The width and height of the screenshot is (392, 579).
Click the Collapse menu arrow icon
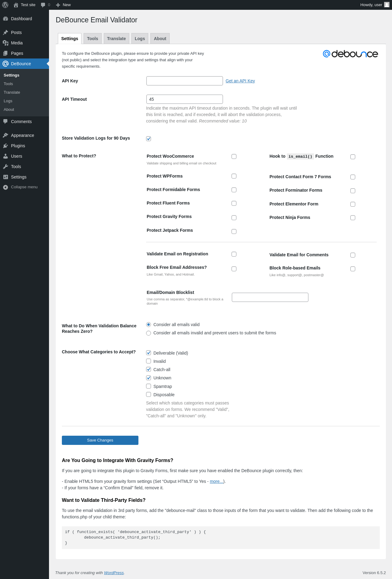pos(6,187)
